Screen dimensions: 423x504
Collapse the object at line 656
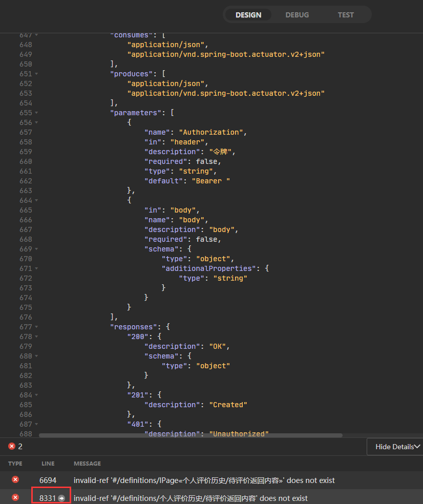tap(36, 122)
